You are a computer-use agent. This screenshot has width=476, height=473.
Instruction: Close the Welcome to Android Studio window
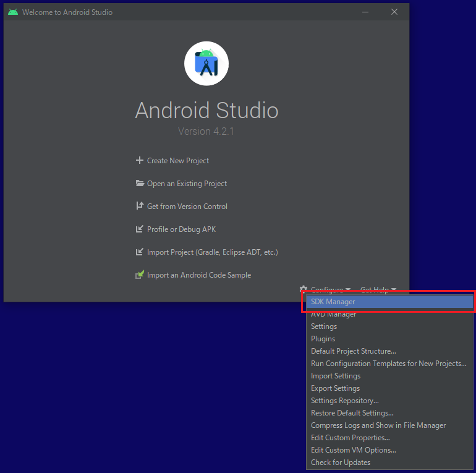[x=394, y=12]
